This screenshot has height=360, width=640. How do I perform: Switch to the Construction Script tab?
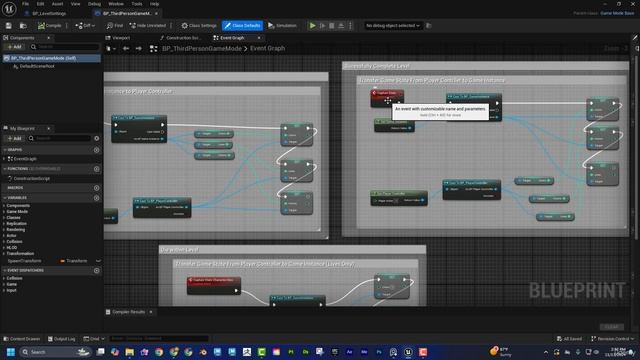pos(181,38)
